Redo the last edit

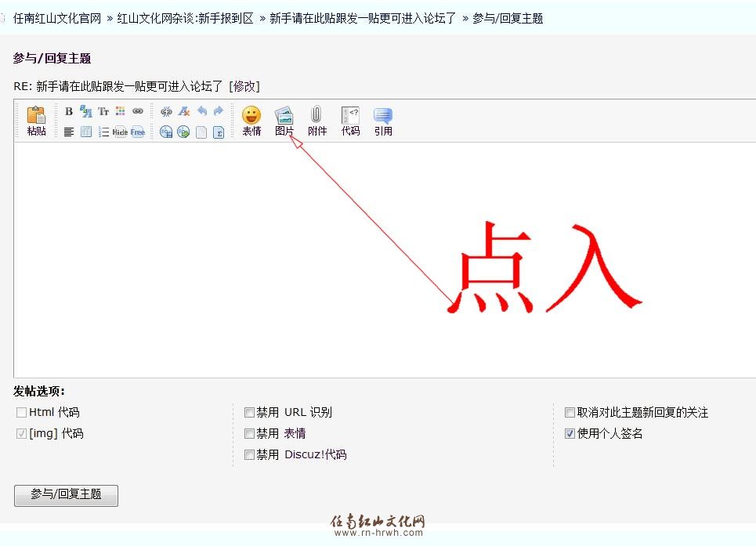pos(219,111)
